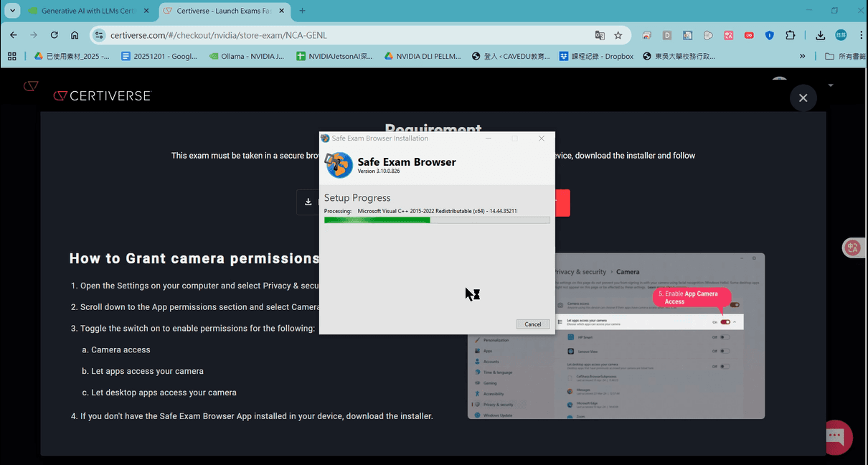View site information icon in address bar
Viewport: 868px width, 465px height.
coord(99,34)
